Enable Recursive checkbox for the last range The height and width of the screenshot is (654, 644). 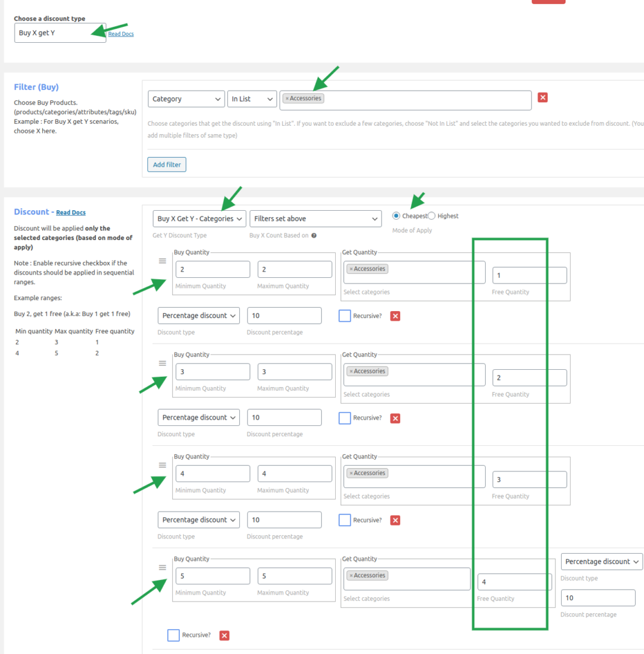174,635
